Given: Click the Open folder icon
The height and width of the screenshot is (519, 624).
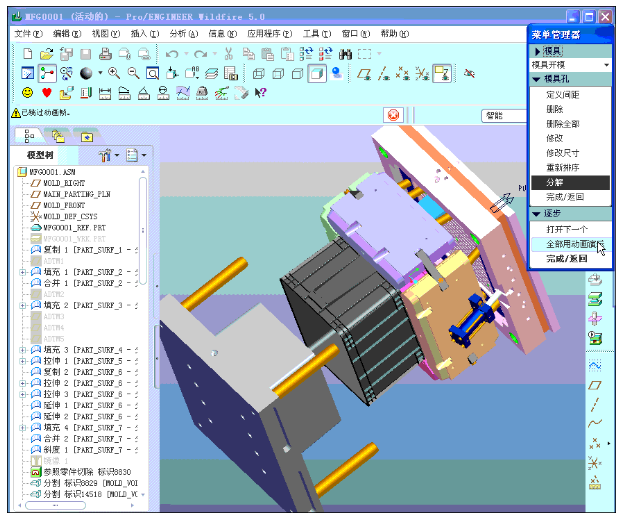Looking at the screenshot, I should tap(46, 54).
